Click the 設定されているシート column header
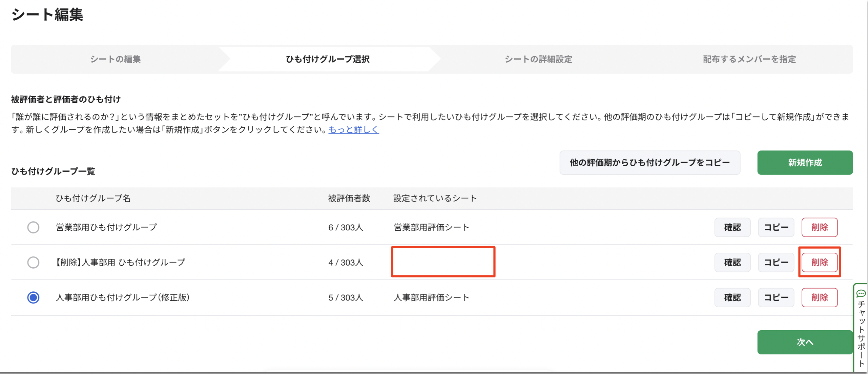The height and width of the screenshot is (374, 868). point(435,198)
